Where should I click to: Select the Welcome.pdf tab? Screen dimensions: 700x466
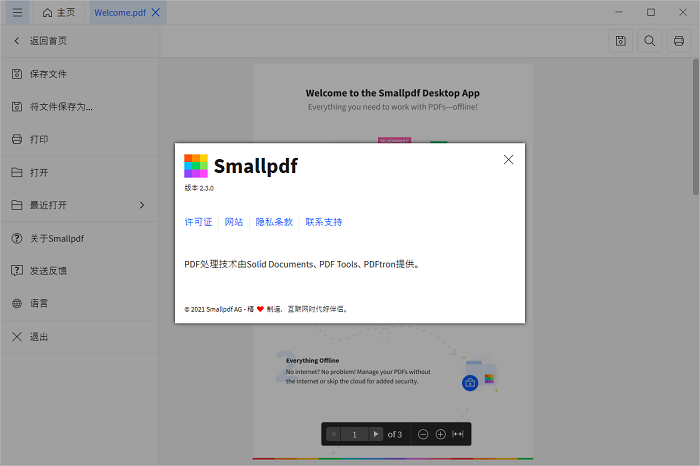pyautogui.click(x=120, y=12)
